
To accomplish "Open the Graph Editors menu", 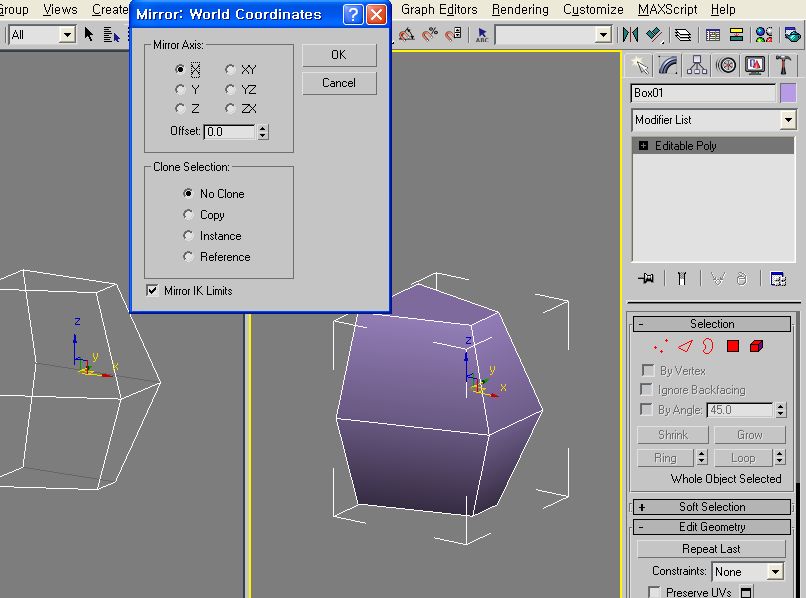I will tap(439, 9).
